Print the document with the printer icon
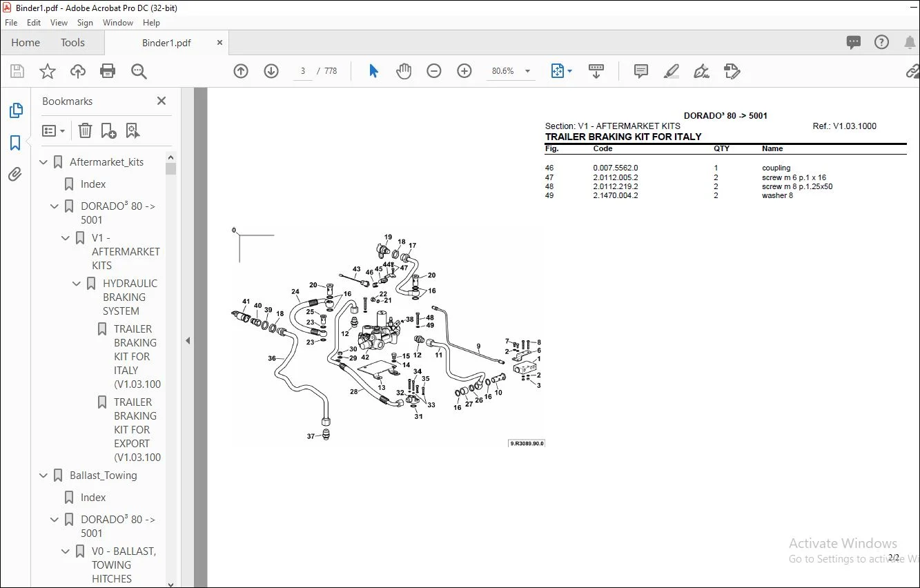This screenshot has width=920, height=588. (108, 71)
